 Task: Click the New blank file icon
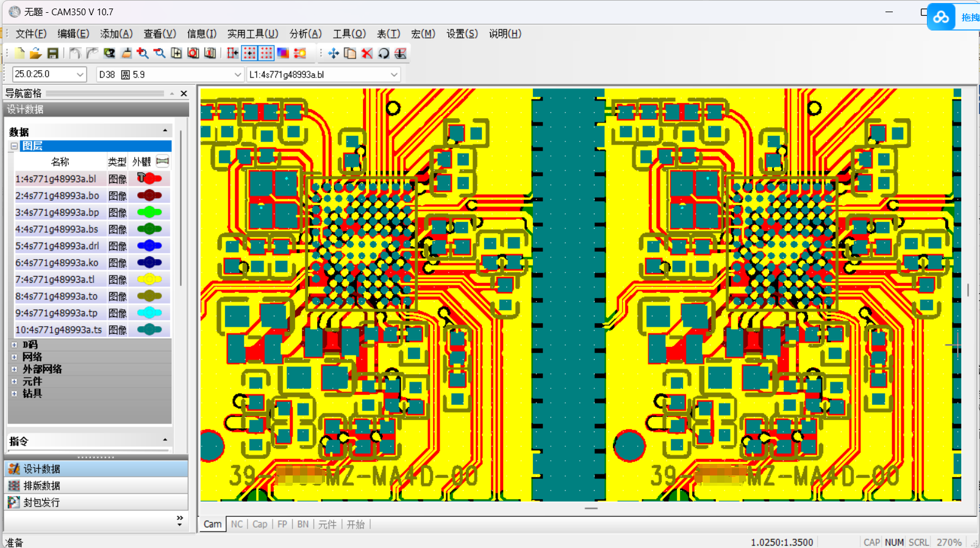(20, 54)
